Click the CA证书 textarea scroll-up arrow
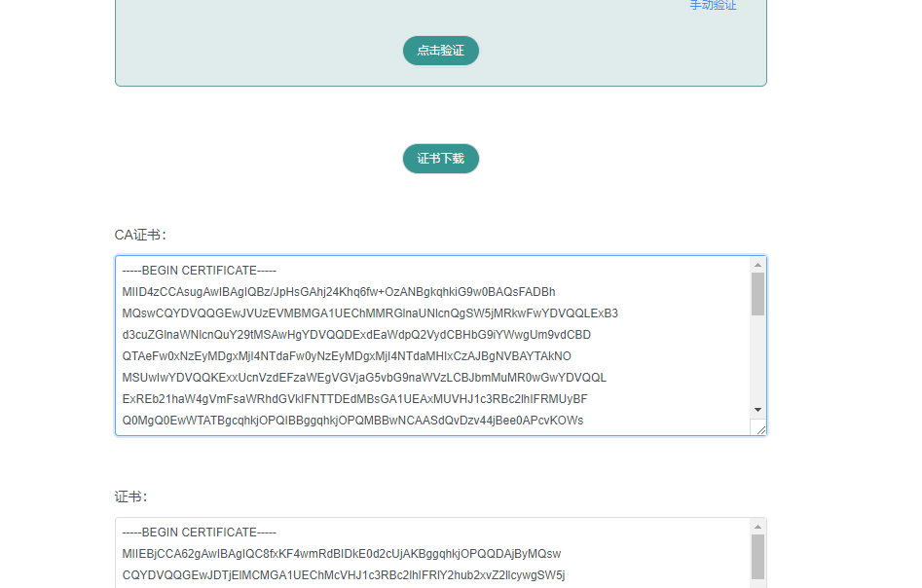Image resolution: width=922 pixels, height=588 pixels. (x=757, y=265)
